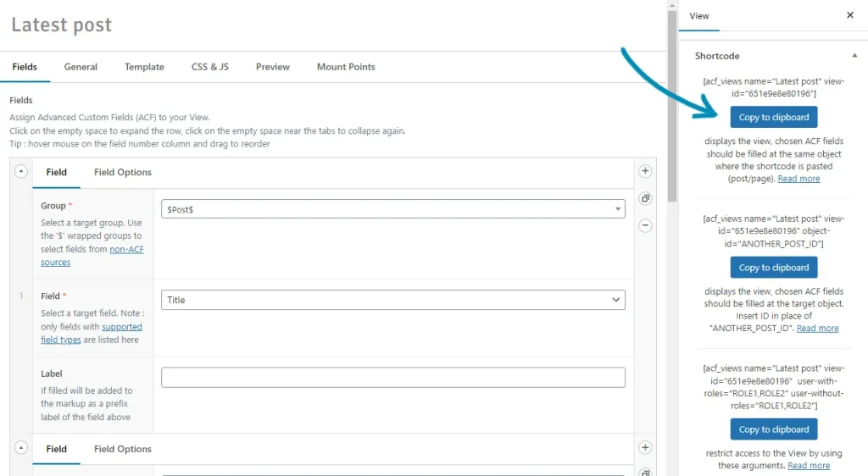Viewport: 868px width, 476px height.
Task: Open the Template tab
Action: pyautogui.click(x=144, y=67)
